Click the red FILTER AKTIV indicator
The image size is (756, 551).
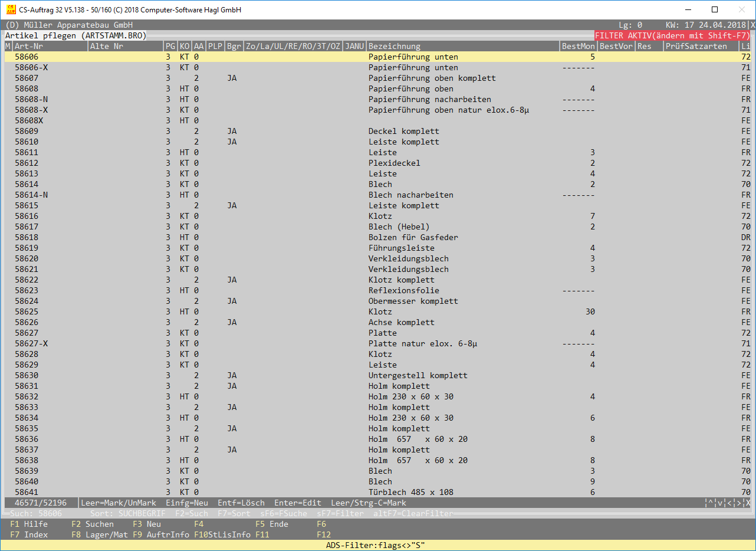672,36
